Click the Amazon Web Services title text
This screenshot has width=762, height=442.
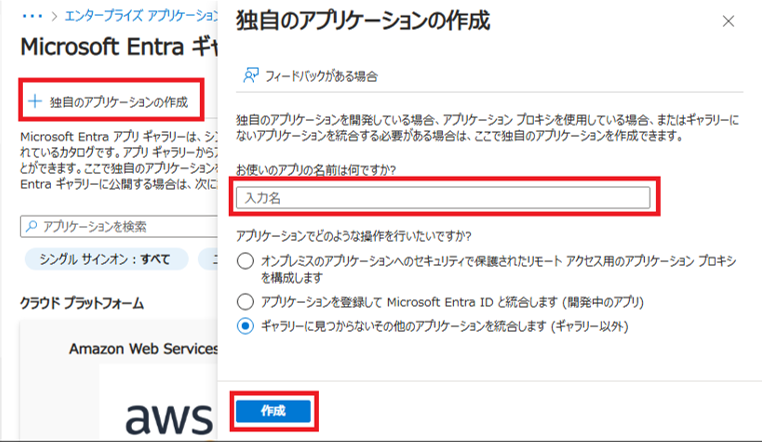143,349
